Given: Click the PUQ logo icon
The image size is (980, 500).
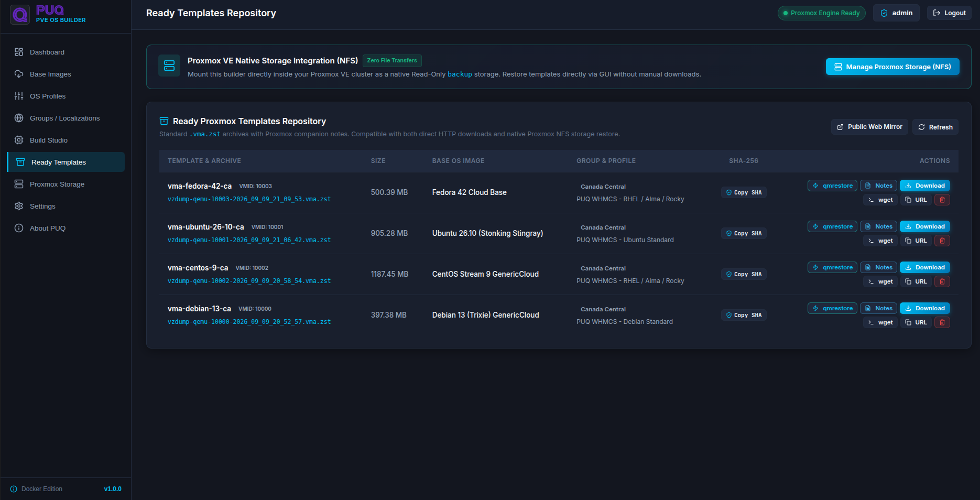Looking at the screenshot, I should coord(20,15).
